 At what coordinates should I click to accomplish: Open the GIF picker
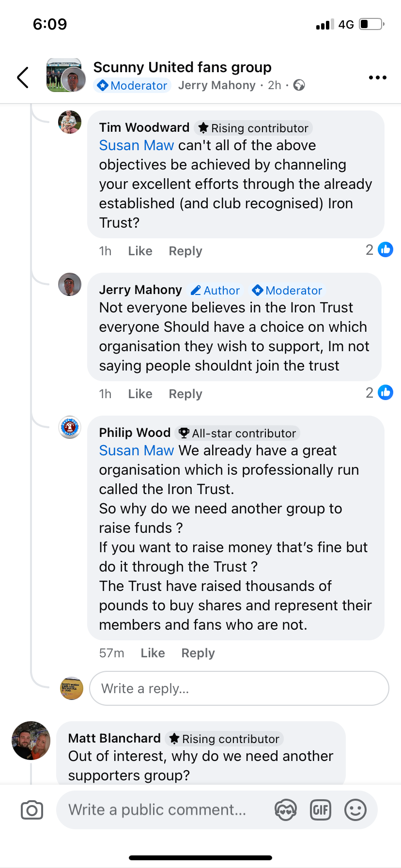[x=321, y=810]
